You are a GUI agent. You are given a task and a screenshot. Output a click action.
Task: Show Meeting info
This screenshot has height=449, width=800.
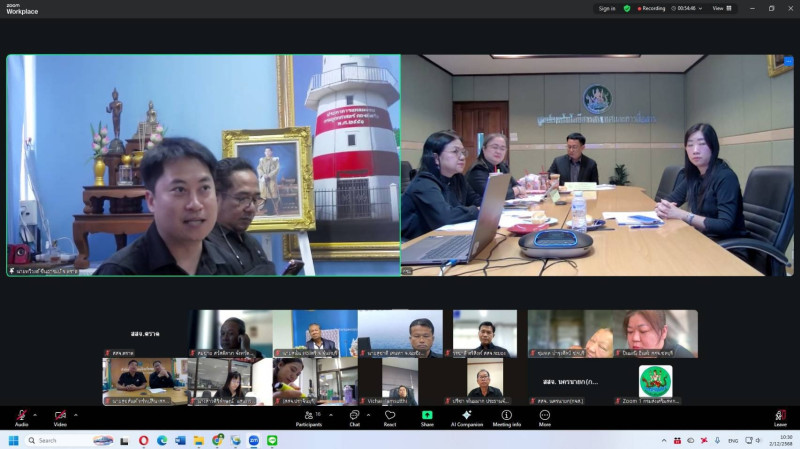coord(506,416)
